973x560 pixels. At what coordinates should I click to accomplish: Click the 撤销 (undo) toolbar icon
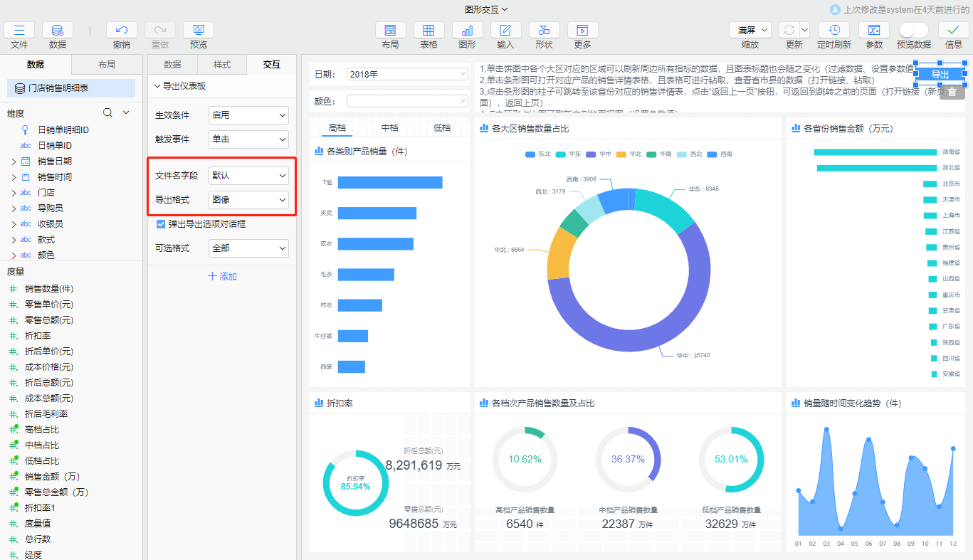point(122,30)
